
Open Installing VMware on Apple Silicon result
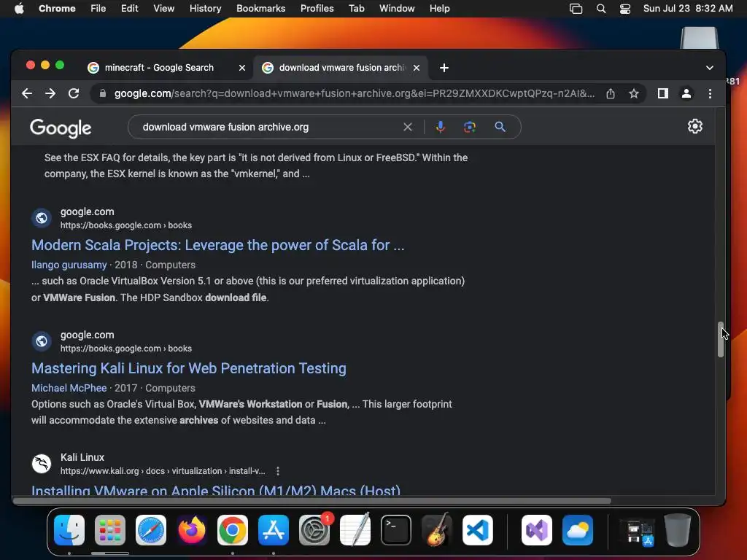(216, 490)
